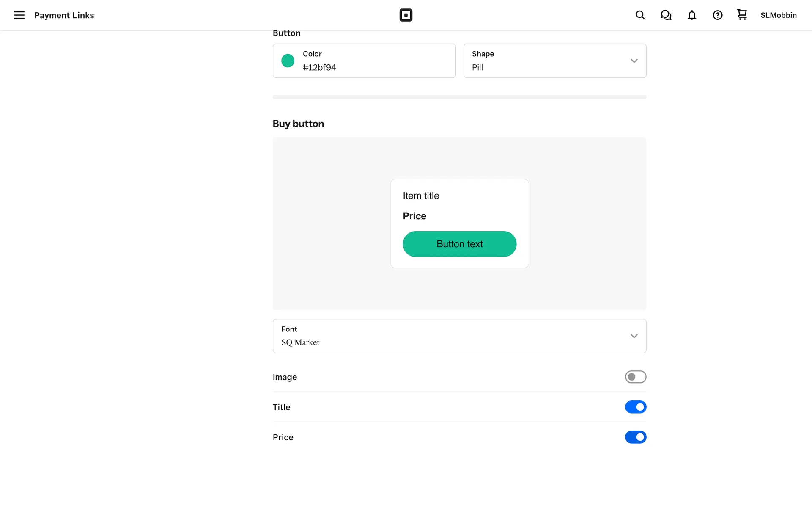Turn off the Price toggle
812x508 pixels.
pyautogui.click(x=635, y=437)
